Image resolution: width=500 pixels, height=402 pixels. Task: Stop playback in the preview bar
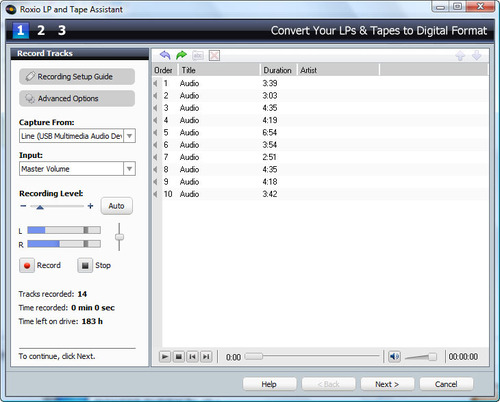179,357
